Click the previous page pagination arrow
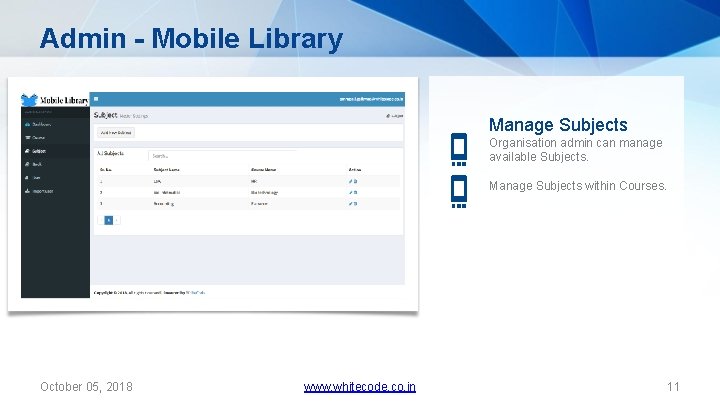Viewport: 720px width, 405px height. pyautogui.click(x=101, y=220)
